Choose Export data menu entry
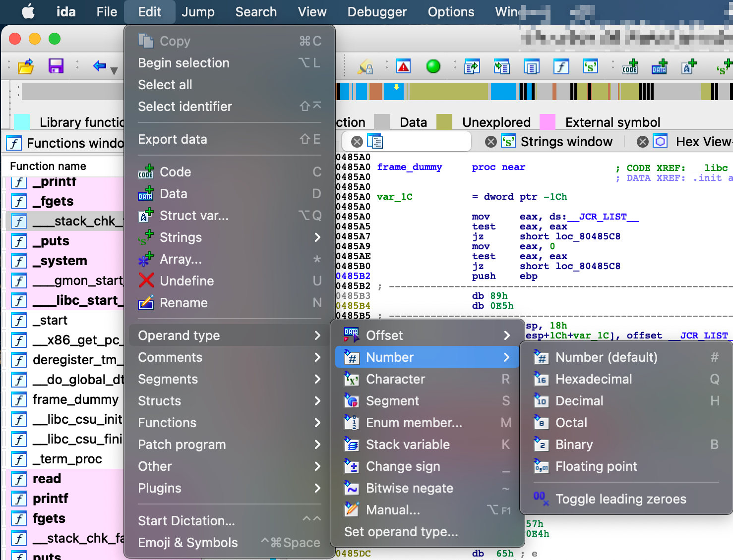Screen dimensions: 733x560 click(230, 139)
